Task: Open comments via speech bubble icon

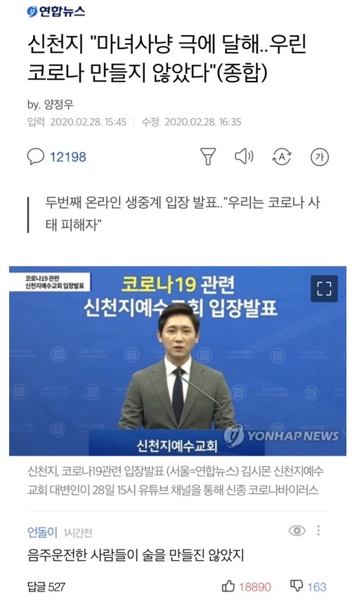Action: (36, 157)
